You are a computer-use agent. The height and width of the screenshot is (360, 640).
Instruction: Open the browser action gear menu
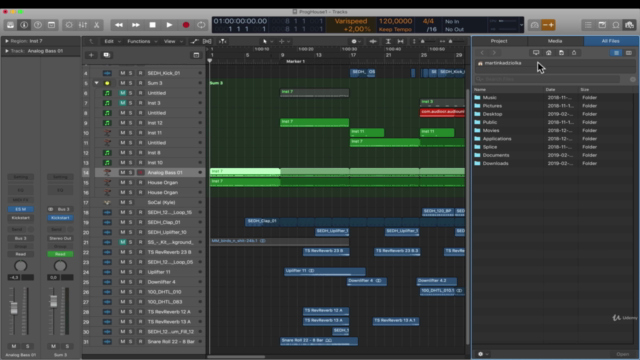483,354
